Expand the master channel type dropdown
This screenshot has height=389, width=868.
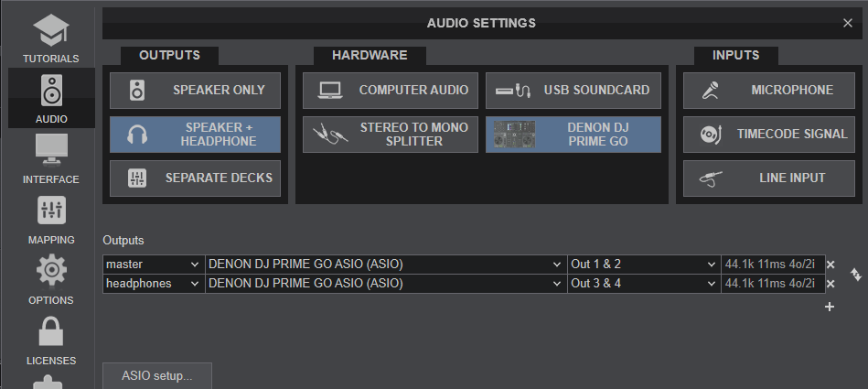[x=153, y=265]
